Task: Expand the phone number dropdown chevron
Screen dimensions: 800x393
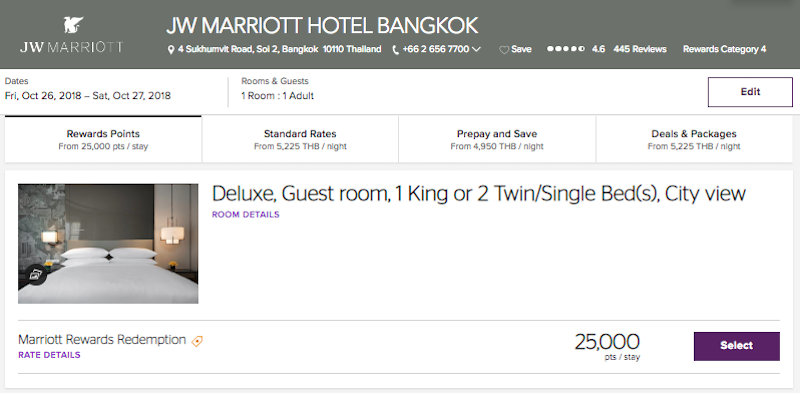Action: (x=477, y=50)
